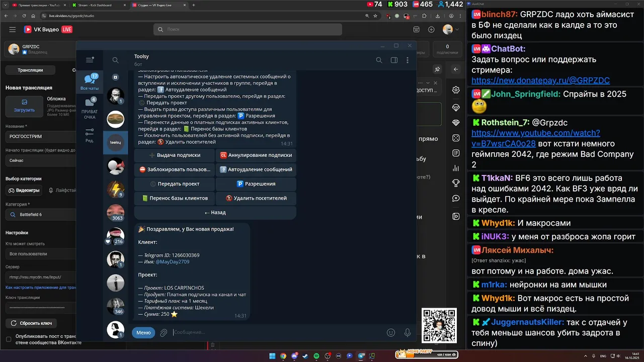Click the '← Назад' bot button
Screen dimensions: 644x362
pyautogui.click(x=215, y=212)
